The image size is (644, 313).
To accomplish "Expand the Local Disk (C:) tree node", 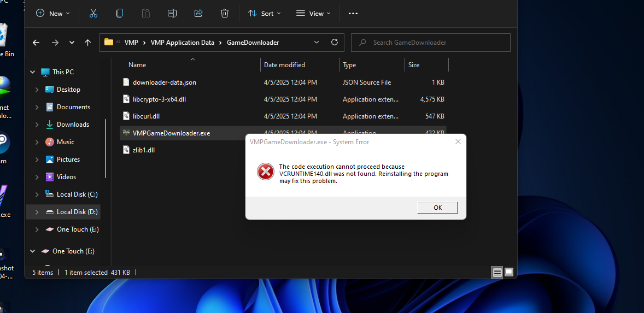I will tap(37, 194).
